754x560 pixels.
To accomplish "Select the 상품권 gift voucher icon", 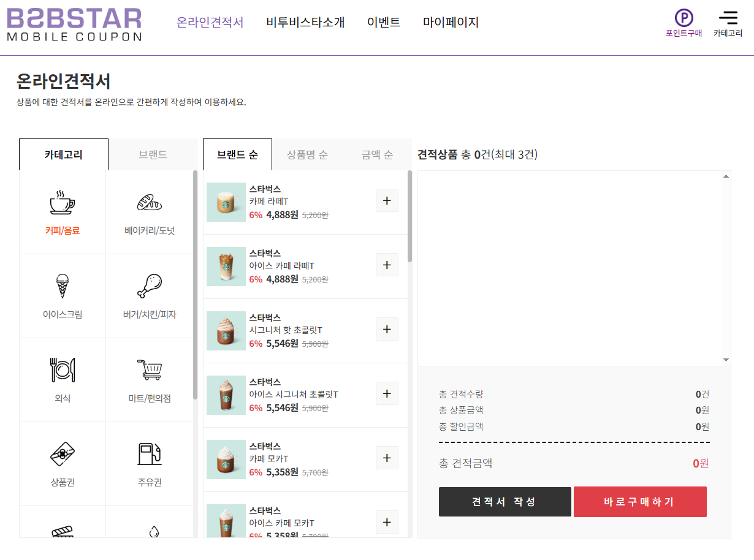I will tap(62, 454).
